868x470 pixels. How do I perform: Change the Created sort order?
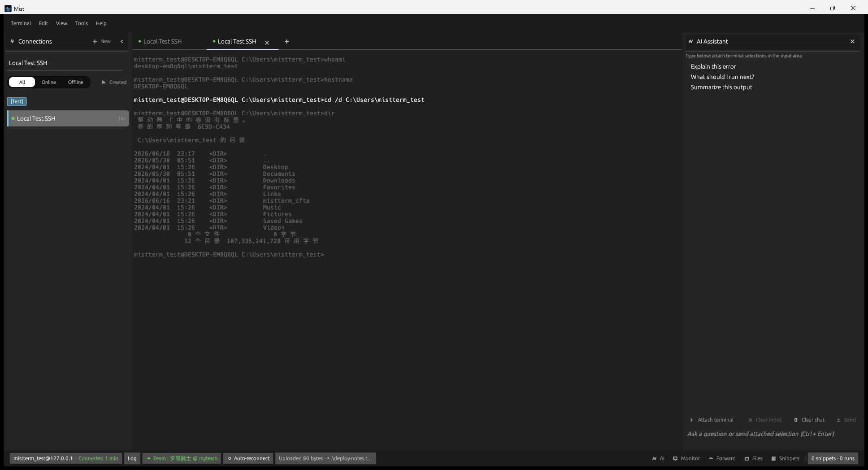[x=114, y=82]
